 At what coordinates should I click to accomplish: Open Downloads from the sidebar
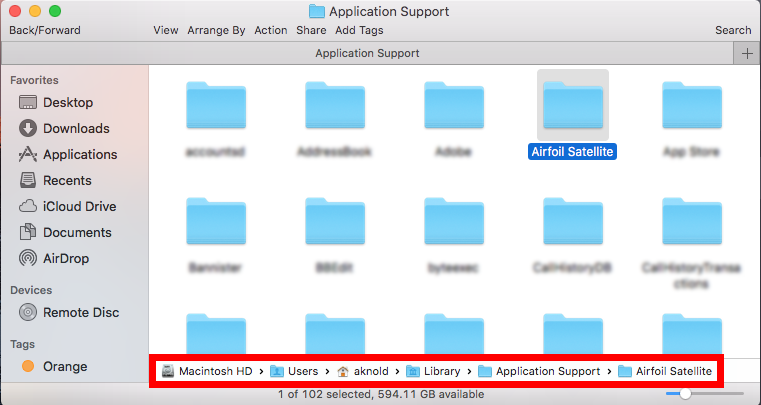point(64,128)
